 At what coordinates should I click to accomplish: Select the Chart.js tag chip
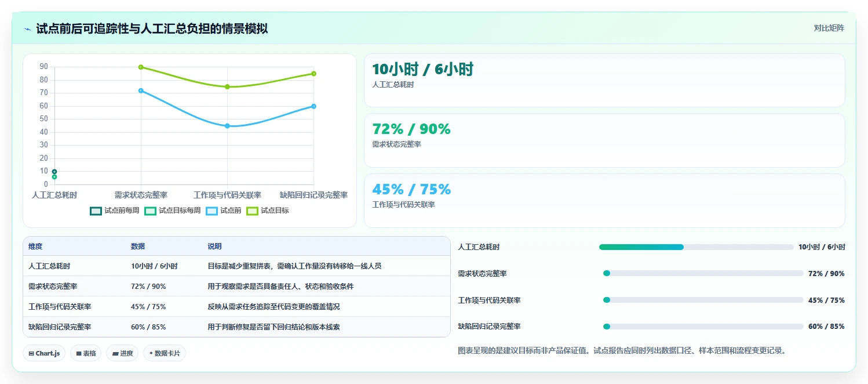click(x=44, y=353)
